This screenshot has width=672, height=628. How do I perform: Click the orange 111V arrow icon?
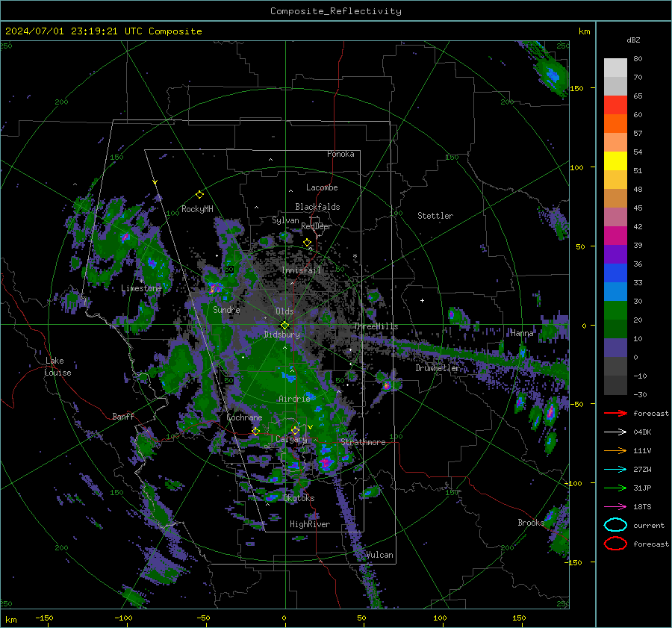tap(615, 450)
